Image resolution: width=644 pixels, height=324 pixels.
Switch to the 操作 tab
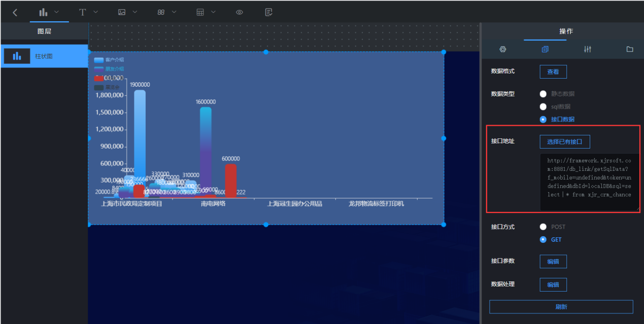pyautogui.click(x=566, y=31)
